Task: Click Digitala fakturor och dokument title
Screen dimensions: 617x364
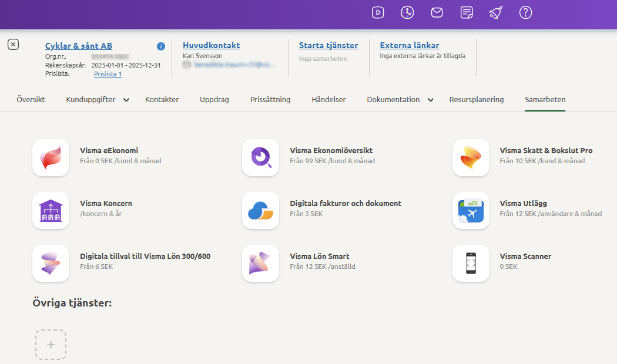Action: tap(346, 203)
